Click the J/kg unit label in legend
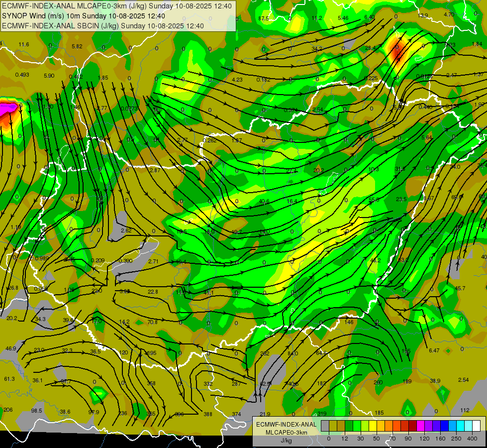The height and width of the screenshot is (448, 487). click(x=286, y=441)
